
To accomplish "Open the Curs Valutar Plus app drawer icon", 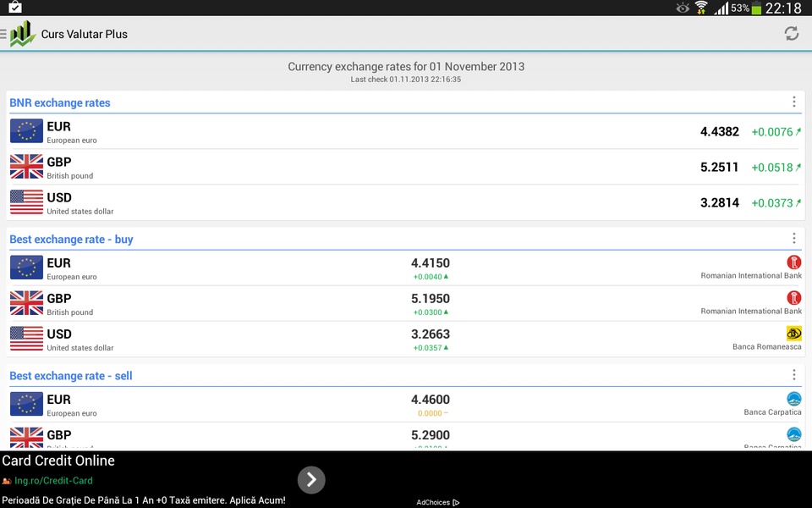I will pos(19,34).
